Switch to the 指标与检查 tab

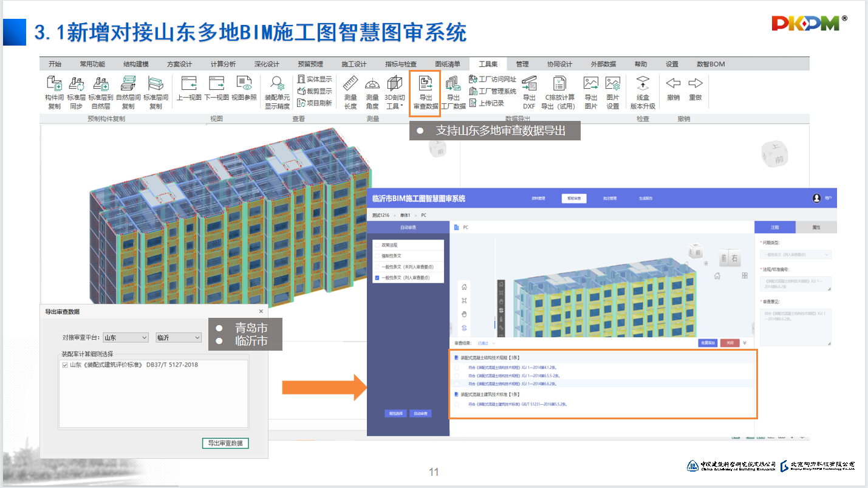click(401, 64)
